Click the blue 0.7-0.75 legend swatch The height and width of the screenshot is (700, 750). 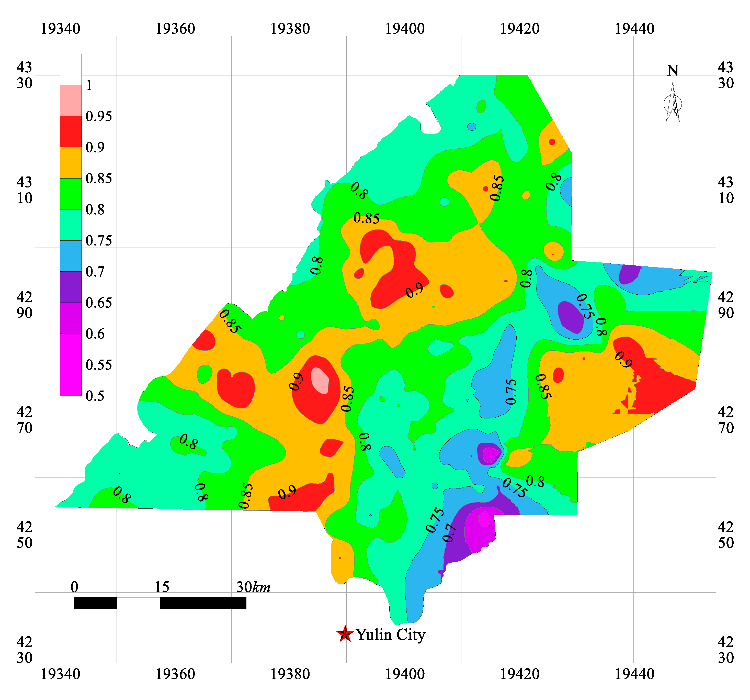click(x=71, y=256)
